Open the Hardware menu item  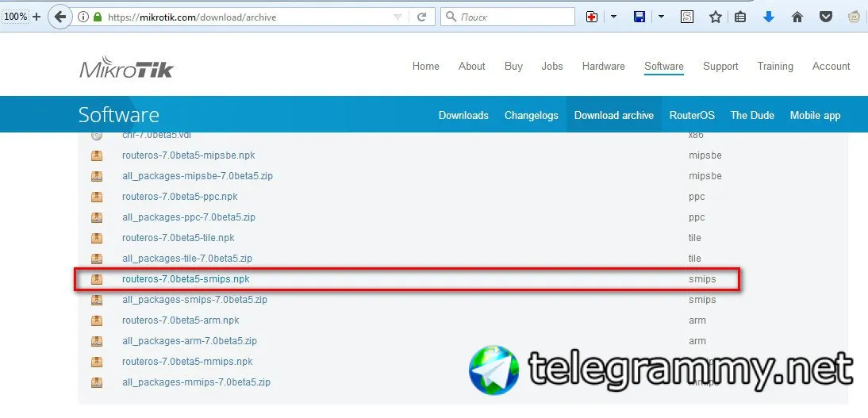coord(603,66)
